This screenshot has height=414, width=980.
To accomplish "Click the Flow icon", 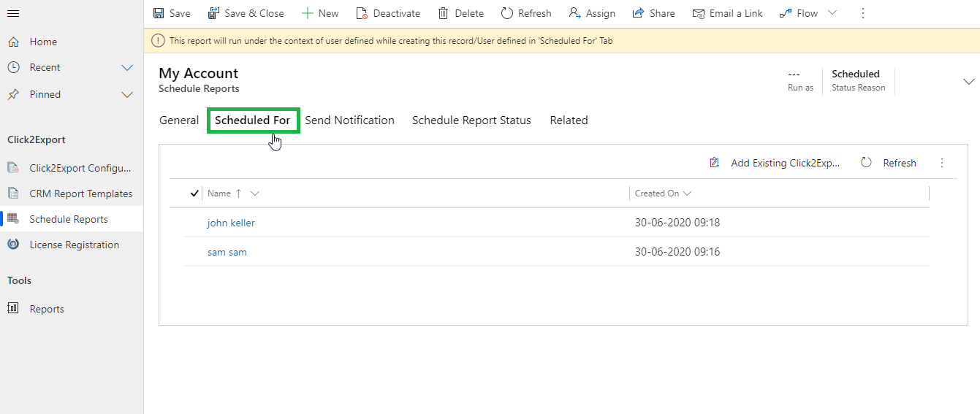I will 786,13.
